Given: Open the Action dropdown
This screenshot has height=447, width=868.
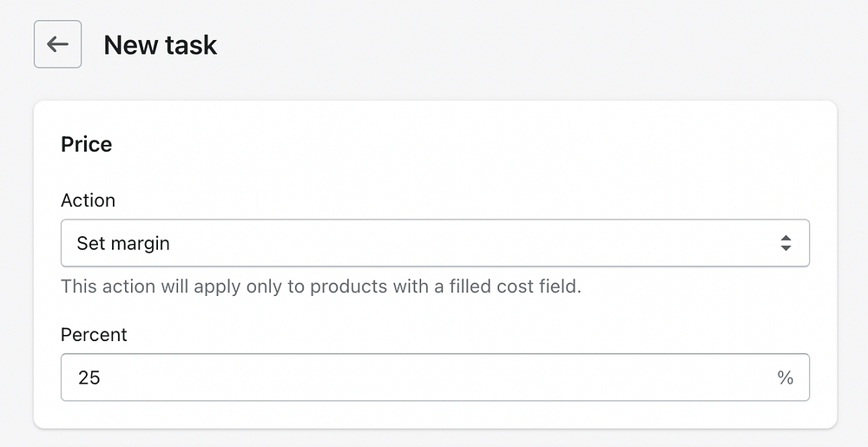Looking at the screenshot, I should pyautogui.click(x=434, y=243).
